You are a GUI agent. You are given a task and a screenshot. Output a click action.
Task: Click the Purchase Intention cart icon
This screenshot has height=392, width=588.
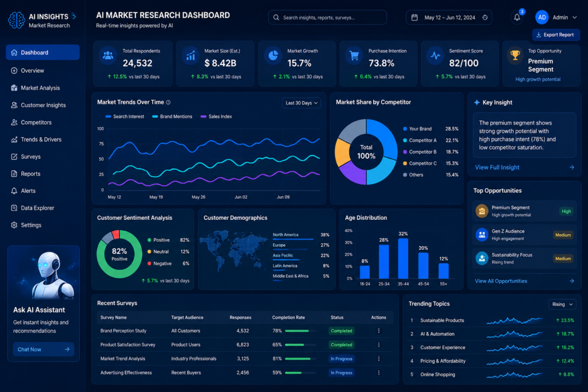tap(354, 56)
